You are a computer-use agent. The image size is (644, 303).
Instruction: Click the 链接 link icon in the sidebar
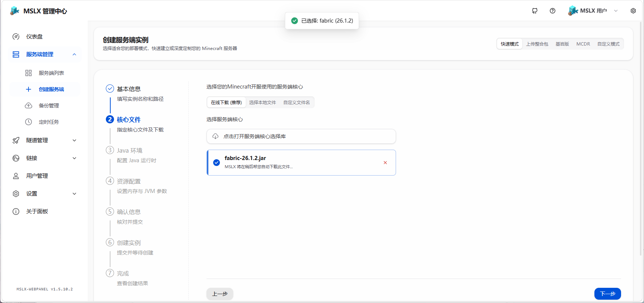click(x=16, y=158)
